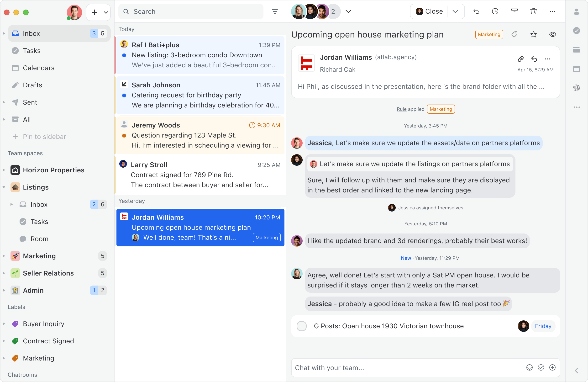588x382 pixels.
Task: Click the attachment link icon in email card
Action: click(x=520, y=59)
